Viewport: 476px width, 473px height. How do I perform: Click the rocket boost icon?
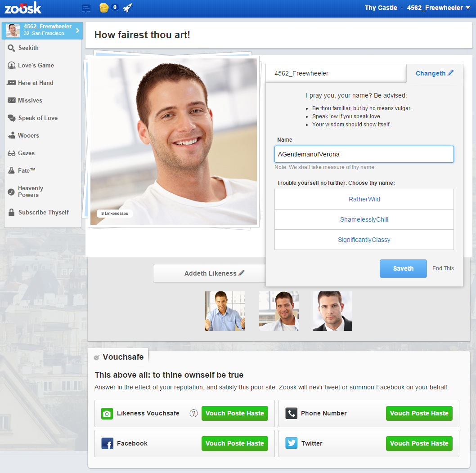click(127, 8)
